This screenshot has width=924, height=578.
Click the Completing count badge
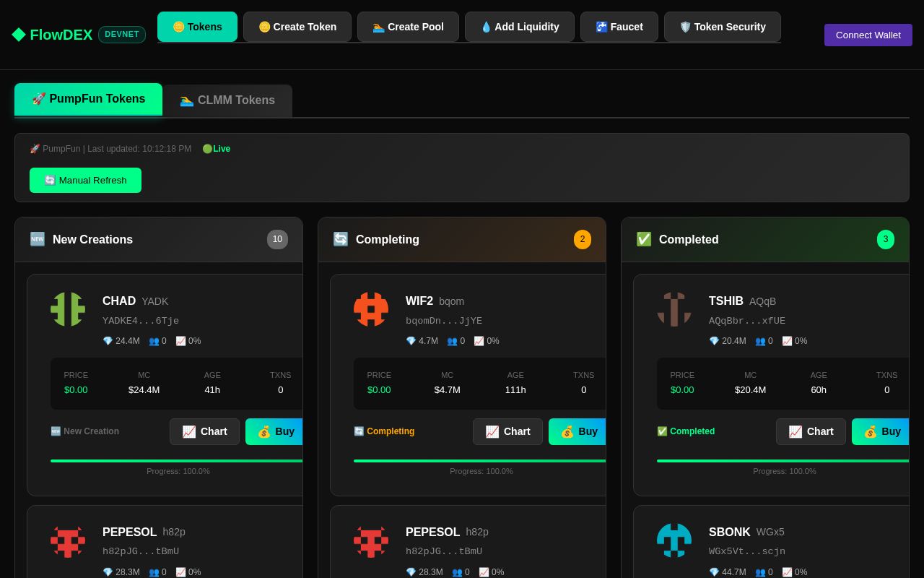[x=583, y=239]
